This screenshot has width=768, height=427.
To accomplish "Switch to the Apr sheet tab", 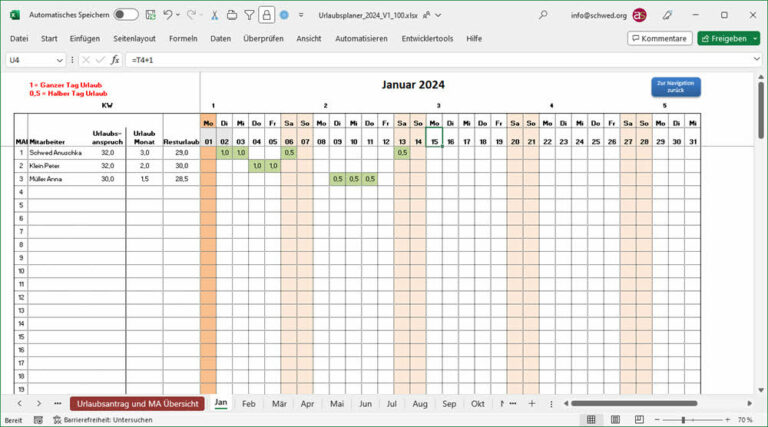I will 307,404.
